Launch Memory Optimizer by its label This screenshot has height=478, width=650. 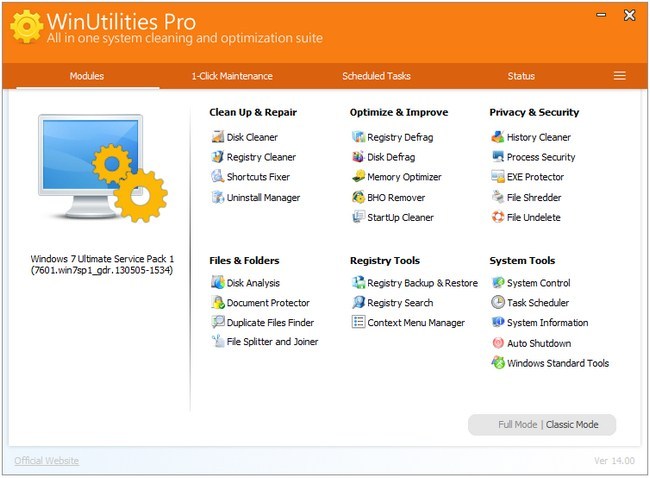(404, 177)
